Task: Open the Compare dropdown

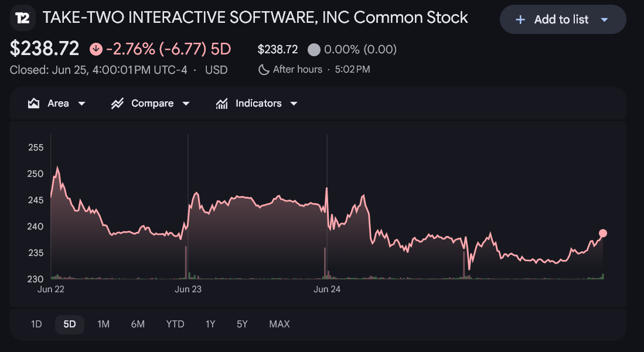Action: pyautogui.click(x=186, y=104)
